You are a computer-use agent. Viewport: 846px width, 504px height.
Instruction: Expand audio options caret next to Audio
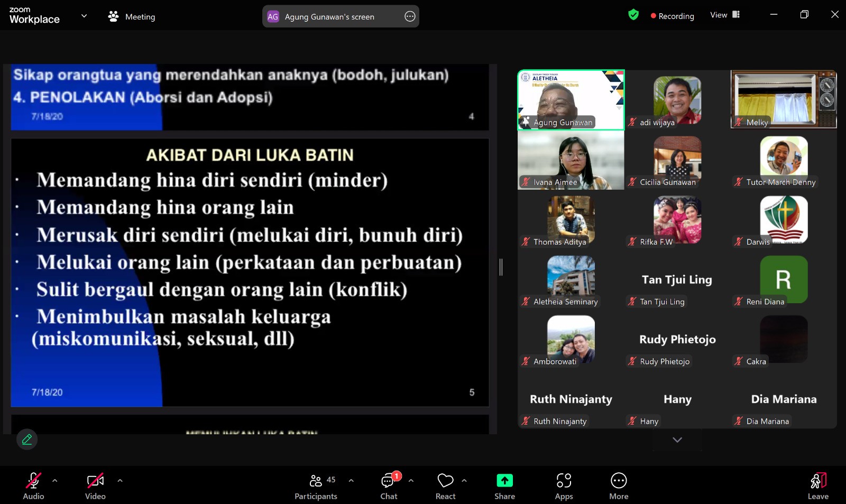(55, 481)
